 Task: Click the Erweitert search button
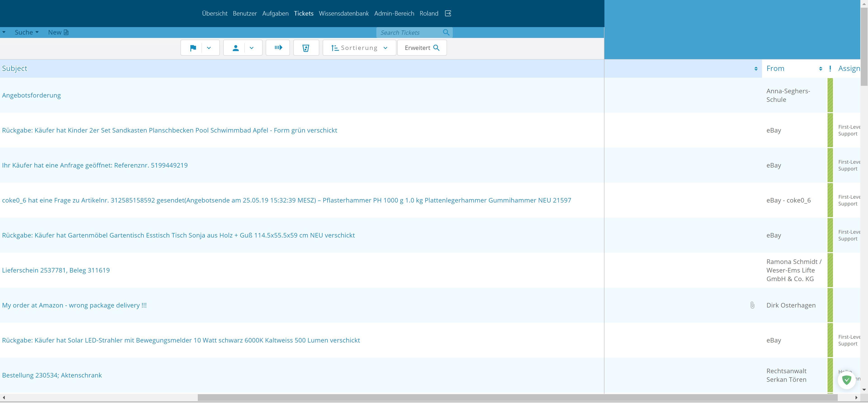coord(422,48)
